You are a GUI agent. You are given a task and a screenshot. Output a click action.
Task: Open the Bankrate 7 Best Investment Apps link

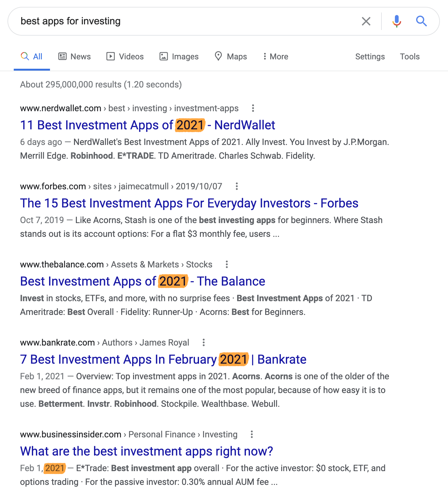point(163,360)
